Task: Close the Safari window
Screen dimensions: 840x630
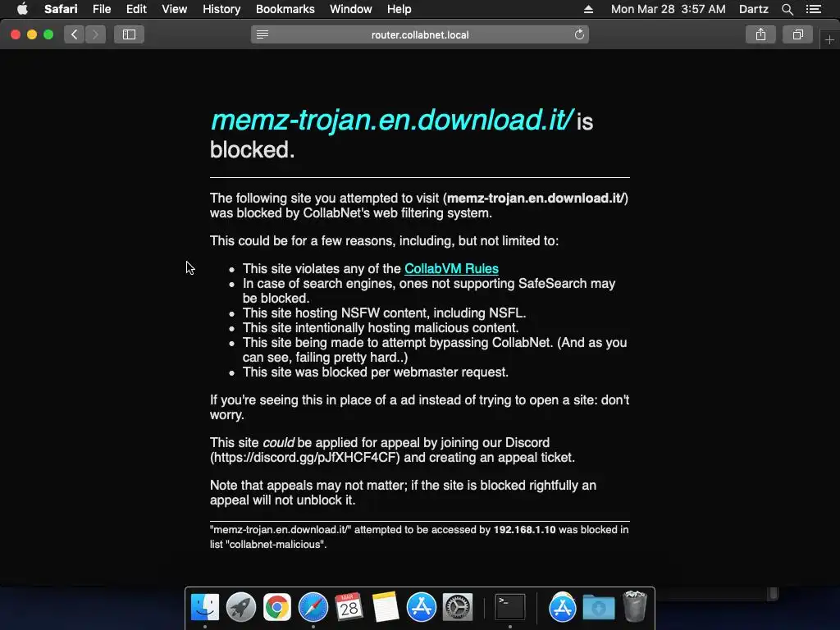Action: point(16,34)
